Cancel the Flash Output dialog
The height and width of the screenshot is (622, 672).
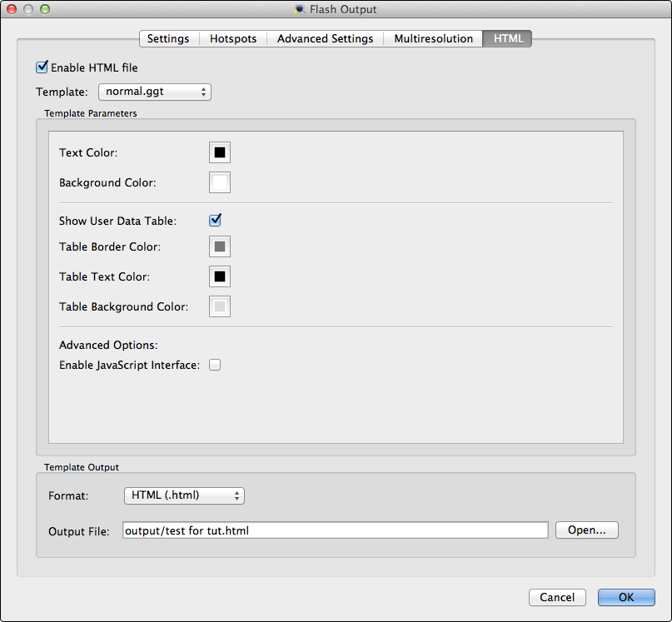click(x=557, y=597)
